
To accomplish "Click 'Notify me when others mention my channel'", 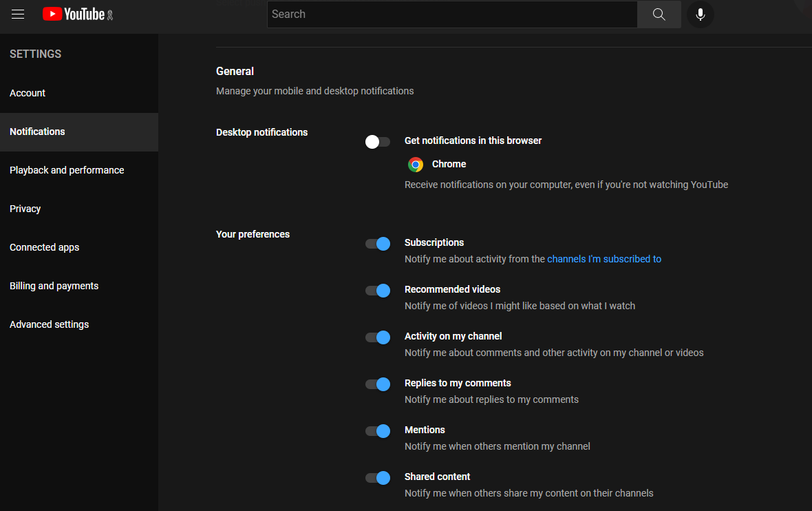I will pos(497,446).
